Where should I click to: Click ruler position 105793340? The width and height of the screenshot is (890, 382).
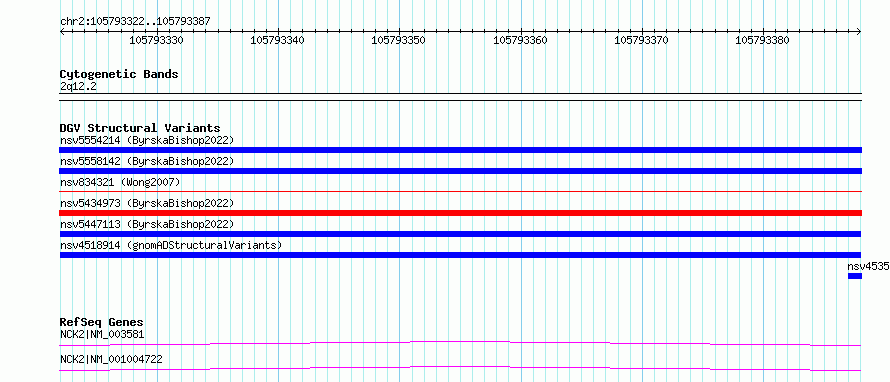click(278, 40)
